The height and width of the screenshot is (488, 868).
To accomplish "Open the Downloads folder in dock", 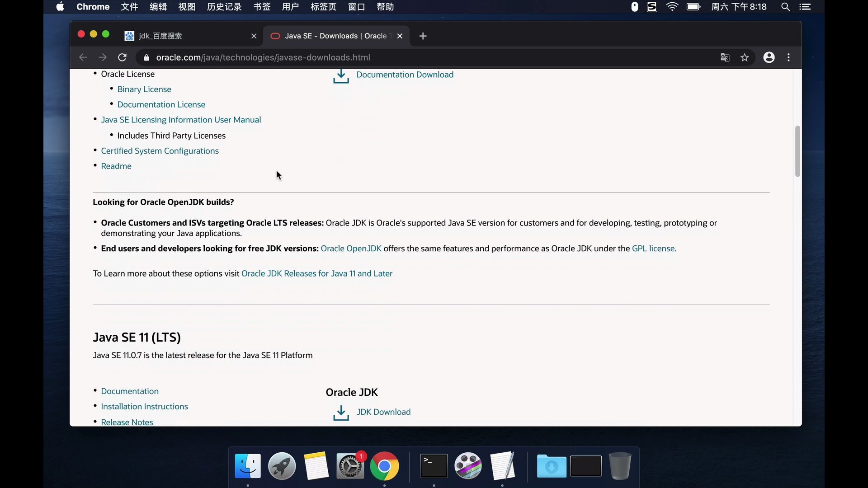I will [x=552, y=466].
